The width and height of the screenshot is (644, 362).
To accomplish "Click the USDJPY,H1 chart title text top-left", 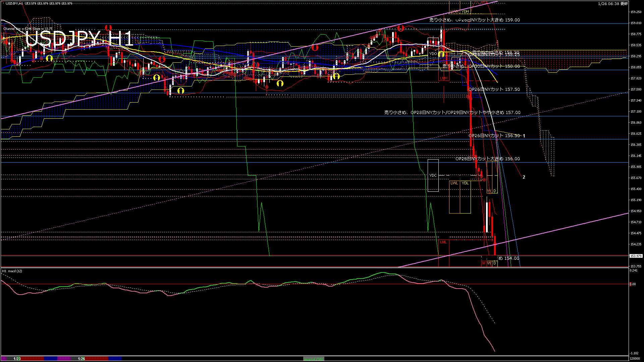I will 14,3.
